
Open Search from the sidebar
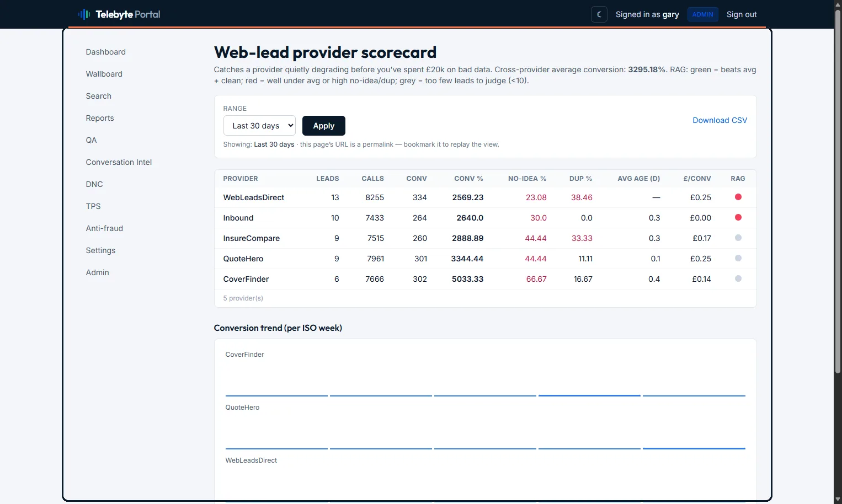[99, 96]
